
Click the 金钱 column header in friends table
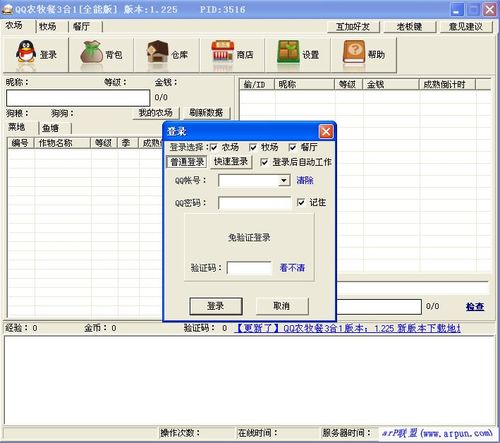(391, 85)
